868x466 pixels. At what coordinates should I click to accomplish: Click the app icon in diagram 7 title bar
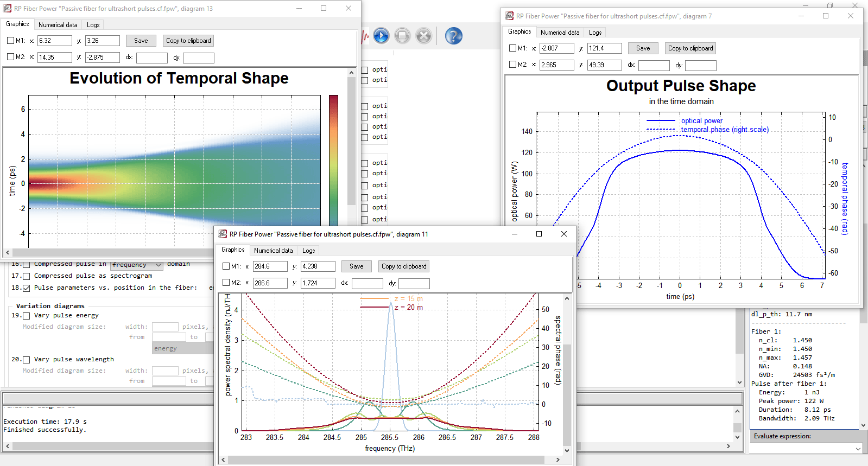509,16
